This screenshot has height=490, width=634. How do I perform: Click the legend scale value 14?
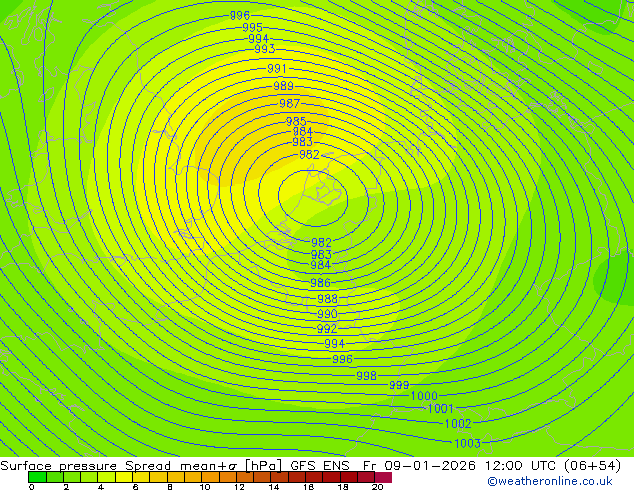[x=274, y=487]
